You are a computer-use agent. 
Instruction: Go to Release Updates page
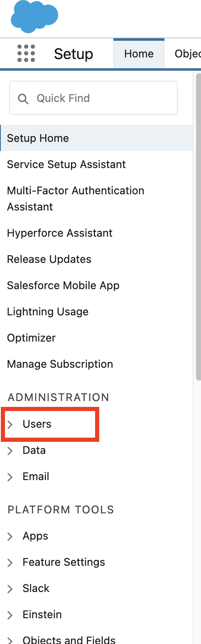click(x=49, y=259)
